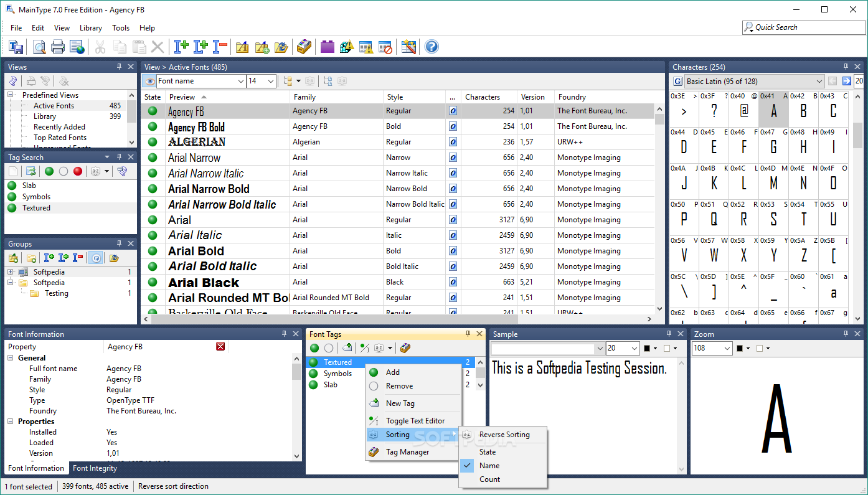Open the Library menu
Viewport: 868px width, 495px height.
91,28
